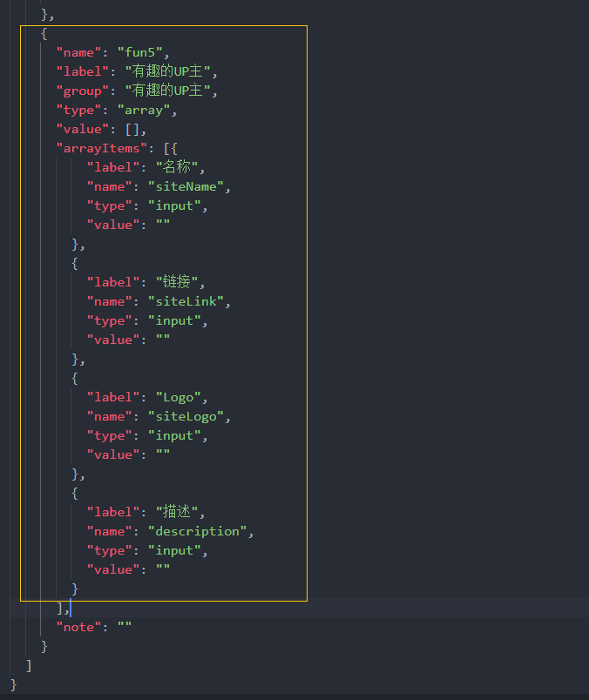Click the "fun5" string value

[139, 53]
